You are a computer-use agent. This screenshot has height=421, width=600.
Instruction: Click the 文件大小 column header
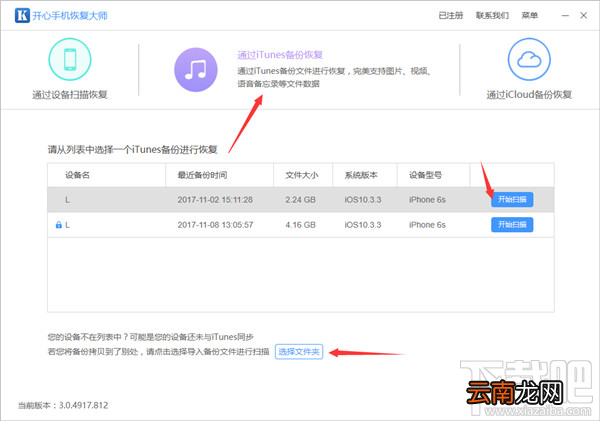(x=302, y=175)
